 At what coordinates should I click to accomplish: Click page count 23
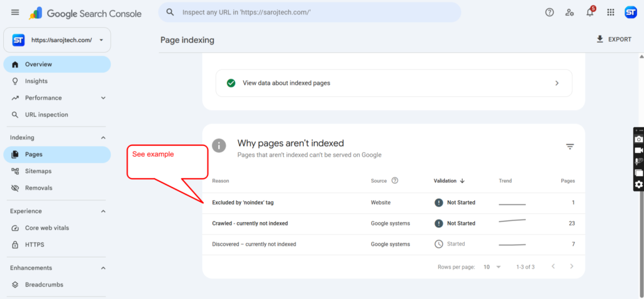point(572,223)
